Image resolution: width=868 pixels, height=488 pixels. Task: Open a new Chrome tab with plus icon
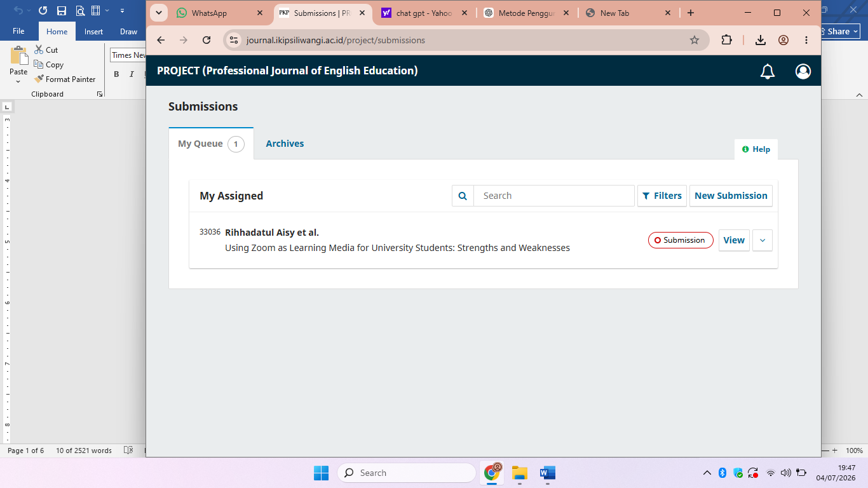(691, 13)
